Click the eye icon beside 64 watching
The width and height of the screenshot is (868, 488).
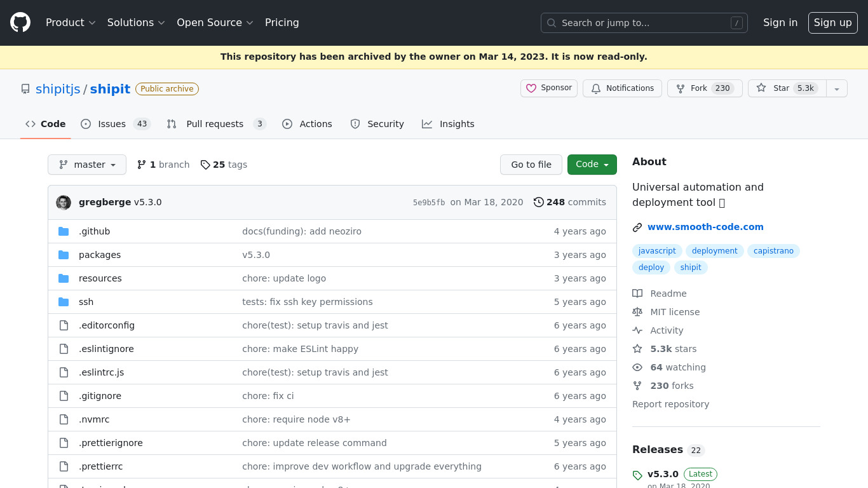pyautogui.click(x=637, y=367)
